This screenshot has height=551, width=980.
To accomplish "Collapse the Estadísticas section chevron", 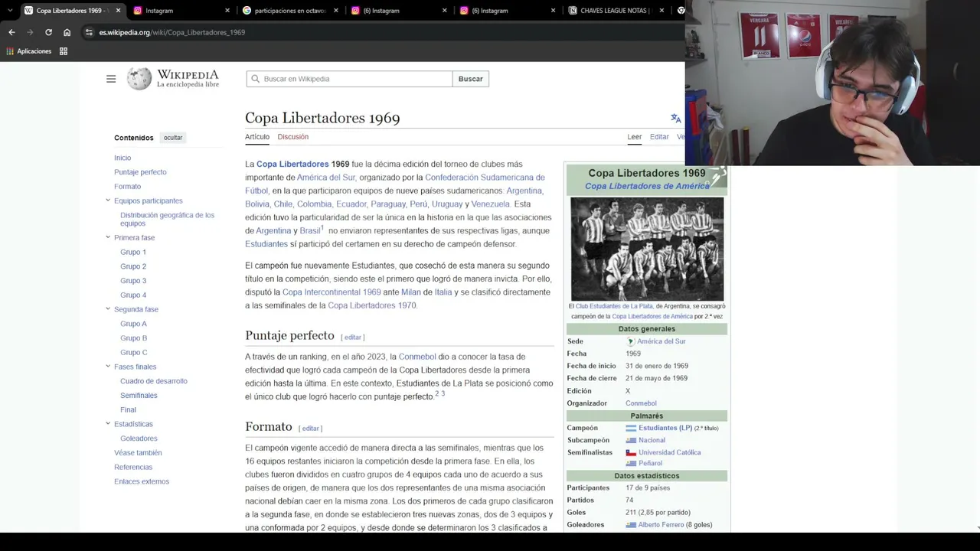I will click(108, 424).
